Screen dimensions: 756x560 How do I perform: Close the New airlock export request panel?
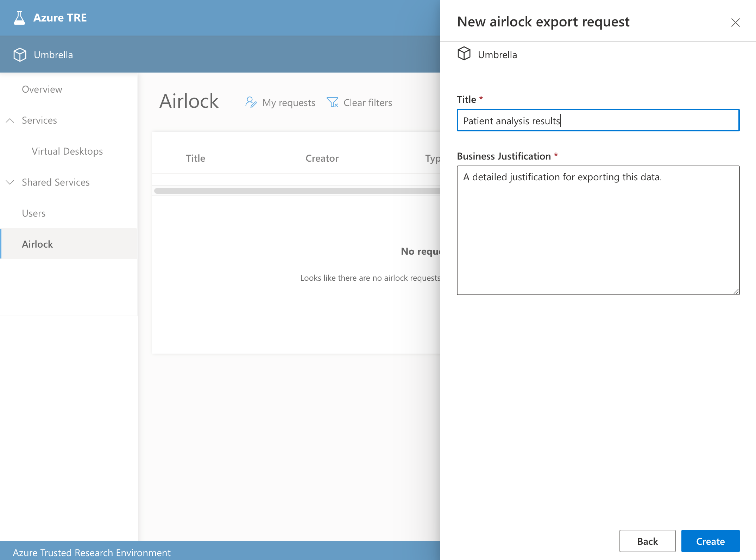click(x=735, y=23)
